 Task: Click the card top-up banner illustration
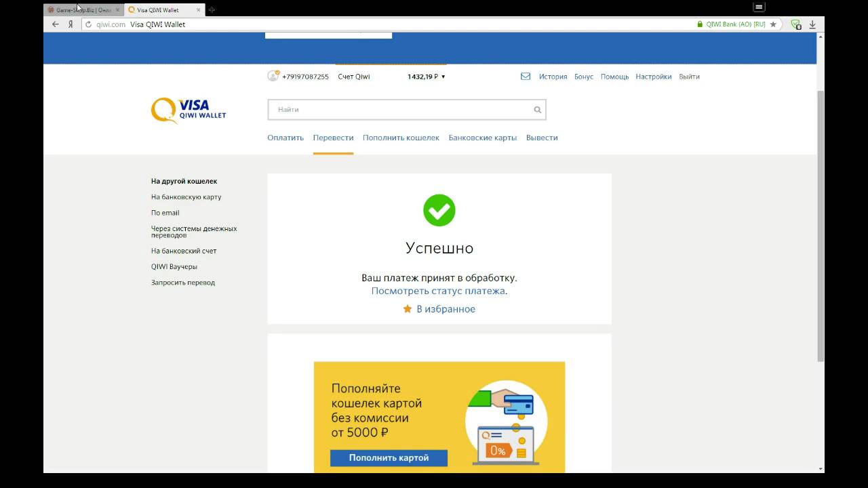tap(506, 423)
